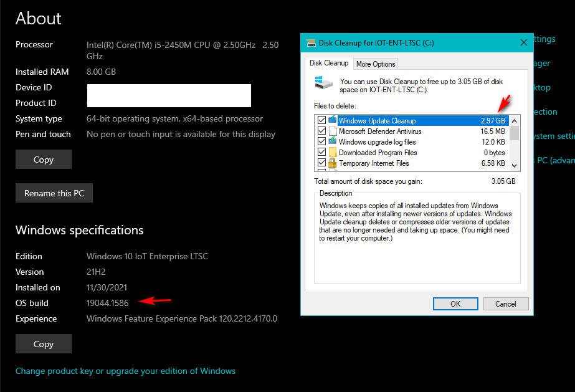Click the Windows specifications heading

coord(80,231)
